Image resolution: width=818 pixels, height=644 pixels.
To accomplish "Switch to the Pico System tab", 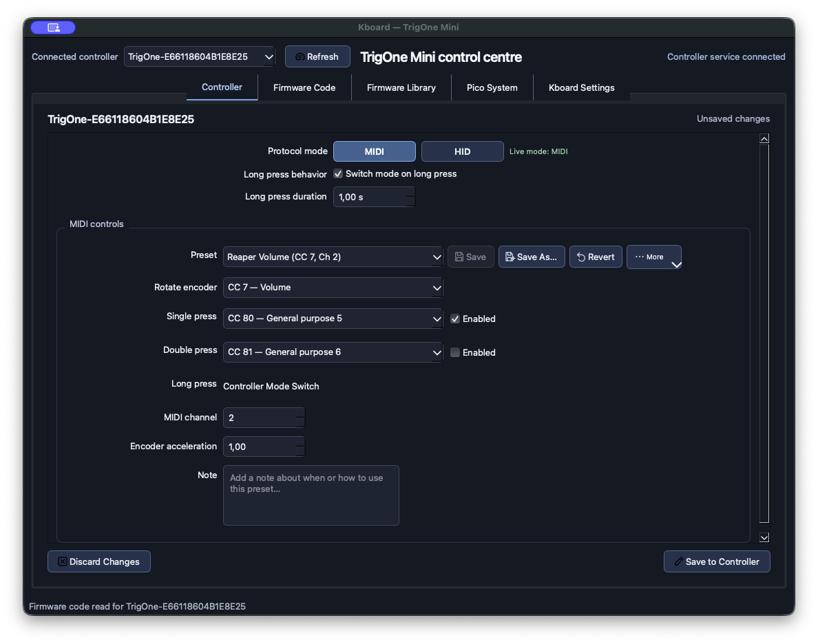I will [492, 87].
